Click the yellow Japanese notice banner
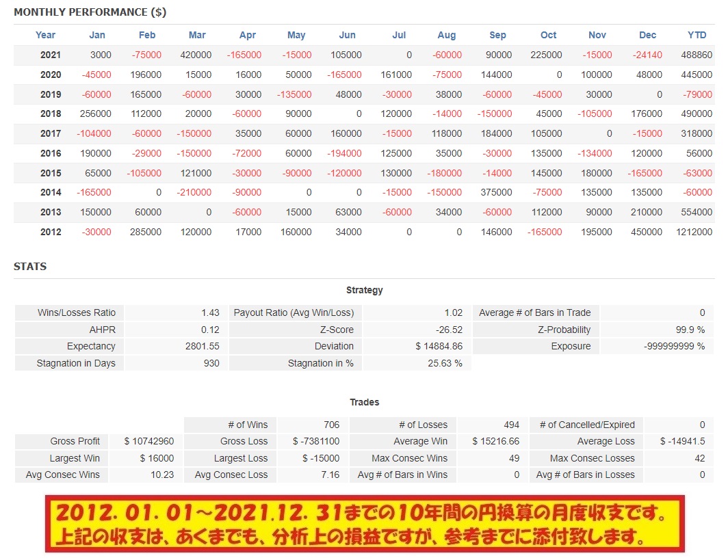Viewport: 728px width, 560px height. pyautogui.click(x=365, y=524)
